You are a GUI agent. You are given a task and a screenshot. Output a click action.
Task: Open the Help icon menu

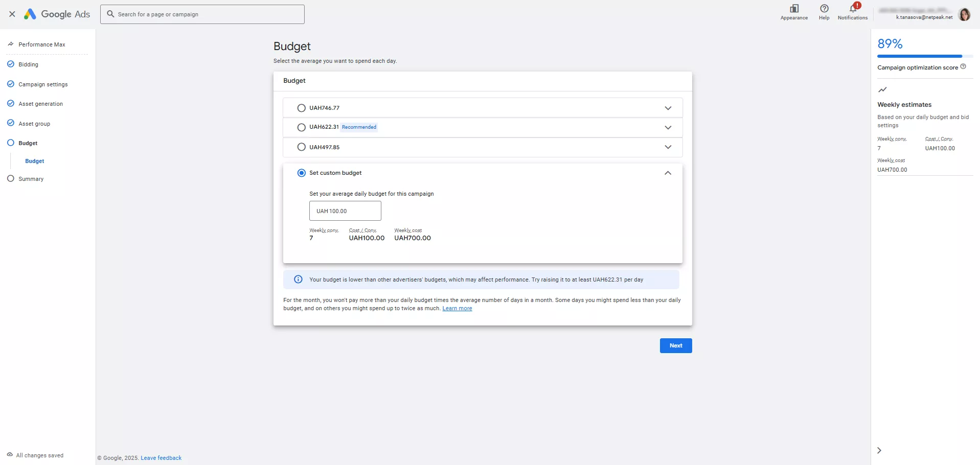(824, 9)
